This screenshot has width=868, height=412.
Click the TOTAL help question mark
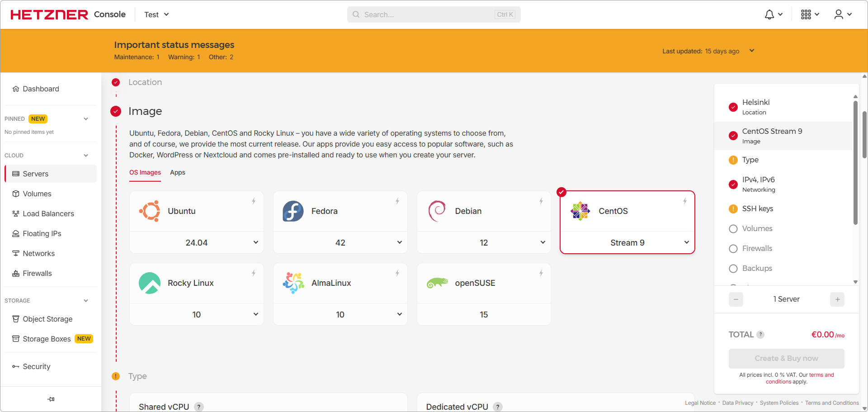[760, 335]
